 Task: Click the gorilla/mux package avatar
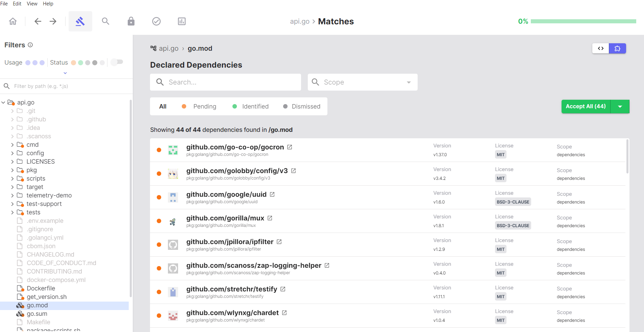tap(173, 221)
